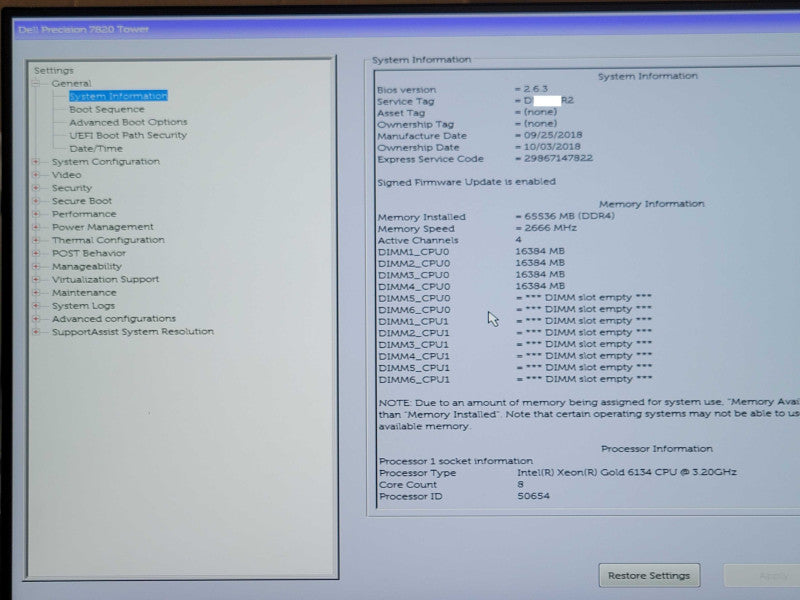The image size is (800, 600).
Task: Expand the POST Behavior node
Action: (36, 254)
